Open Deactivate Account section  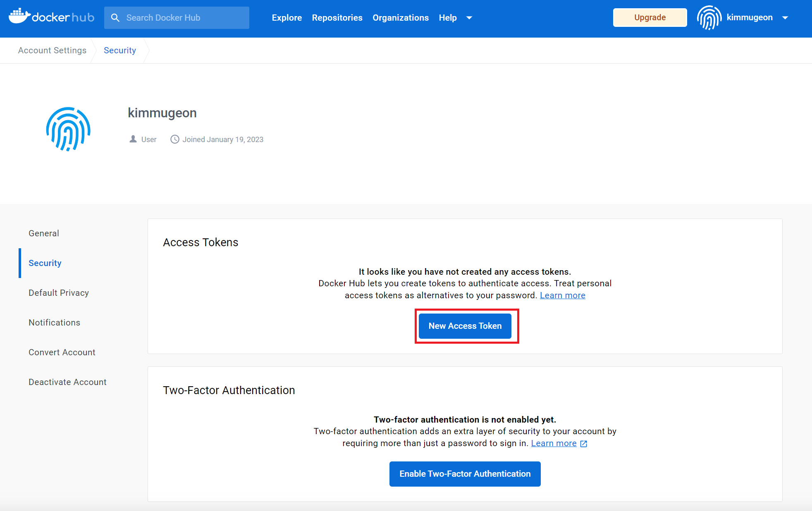[67, 382]
